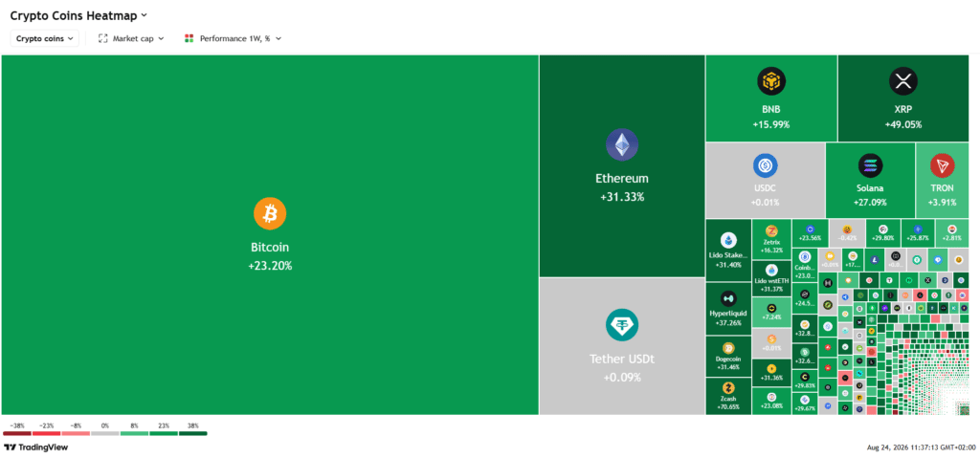Click the coin icon above -0.42%
The width and height of the screenshot is (980, 458).
847,229
